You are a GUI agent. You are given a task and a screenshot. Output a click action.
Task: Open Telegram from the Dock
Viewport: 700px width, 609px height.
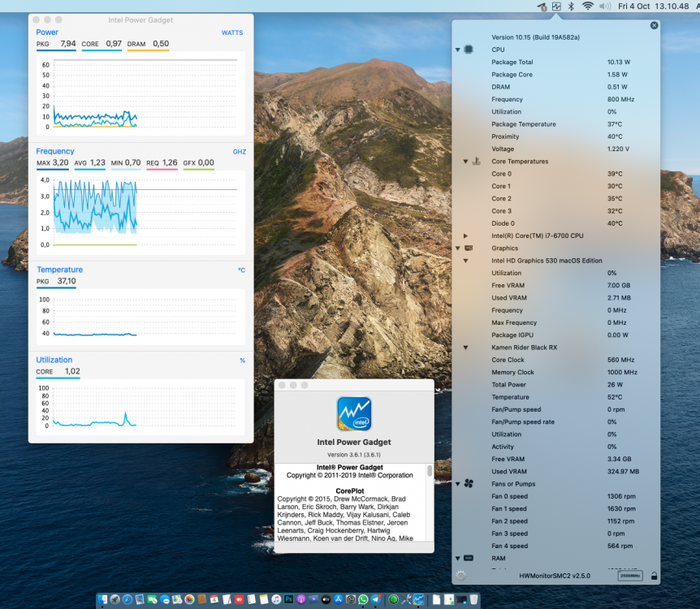(x=375, y=599)
